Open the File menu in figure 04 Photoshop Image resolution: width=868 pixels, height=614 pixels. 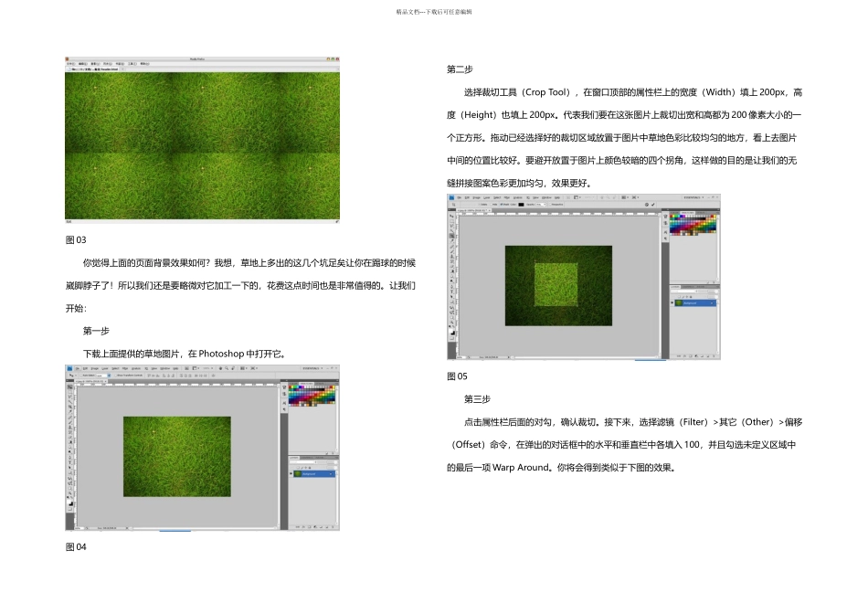point(78,368)
